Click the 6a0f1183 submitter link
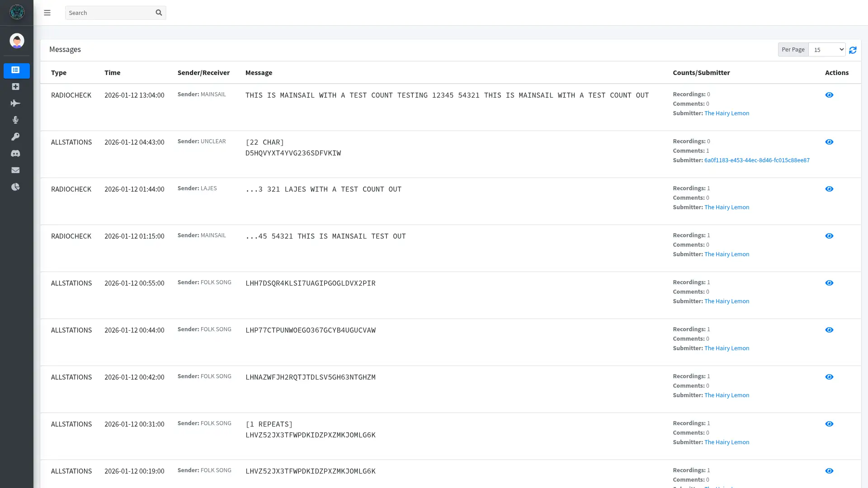 pyautogui.click(x=757, y=160)
